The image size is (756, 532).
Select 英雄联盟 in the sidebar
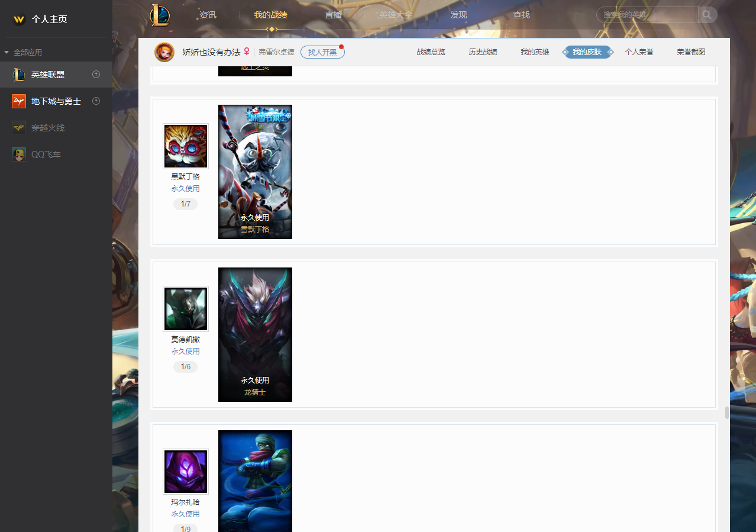(56, 75)
